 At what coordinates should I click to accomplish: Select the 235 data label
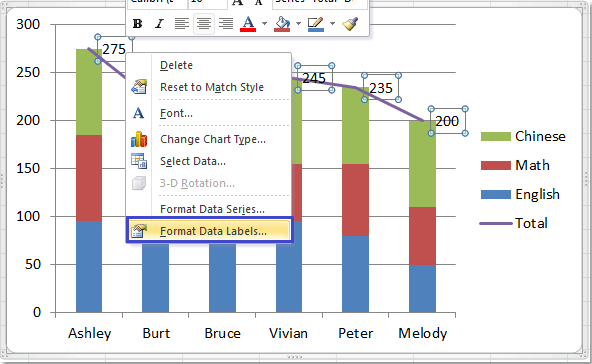coord(381,88)
